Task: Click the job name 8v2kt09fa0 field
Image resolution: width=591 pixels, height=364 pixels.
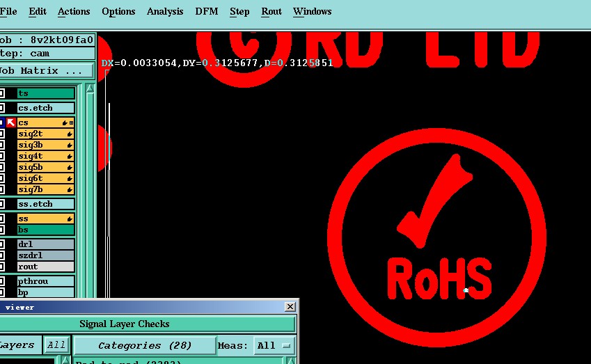Action: pyautogui.click(x=47, y=40)
